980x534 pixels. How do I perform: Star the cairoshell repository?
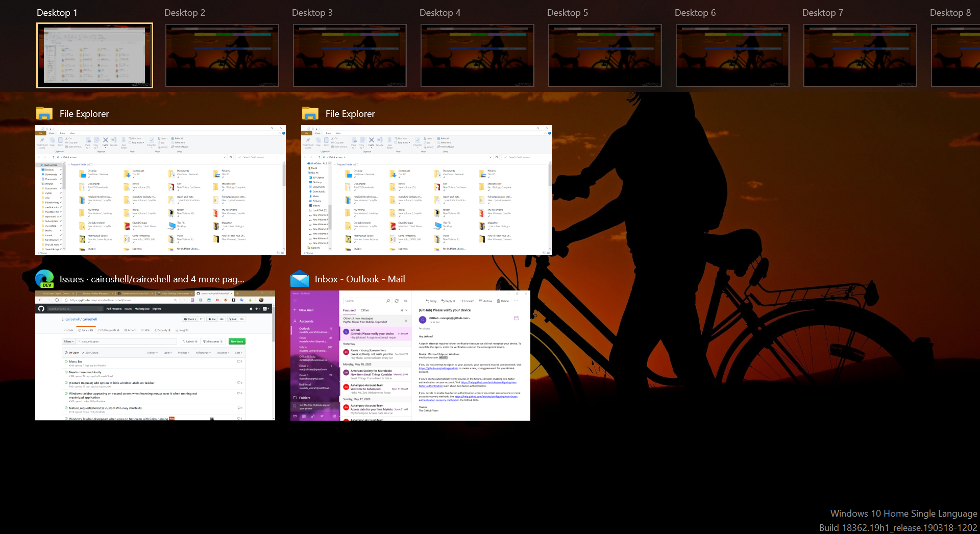coord(212,319)
